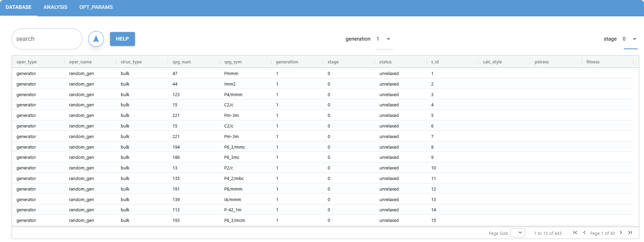
Task: Click spg_num cell 193
Action: (x=194, y=220)
